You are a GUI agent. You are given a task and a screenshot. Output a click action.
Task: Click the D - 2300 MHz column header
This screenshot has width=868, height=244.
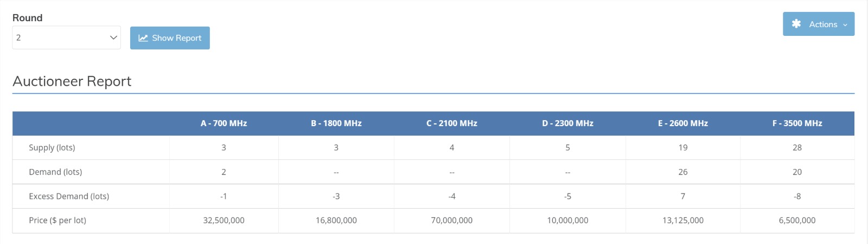click(x=567, y=123)
